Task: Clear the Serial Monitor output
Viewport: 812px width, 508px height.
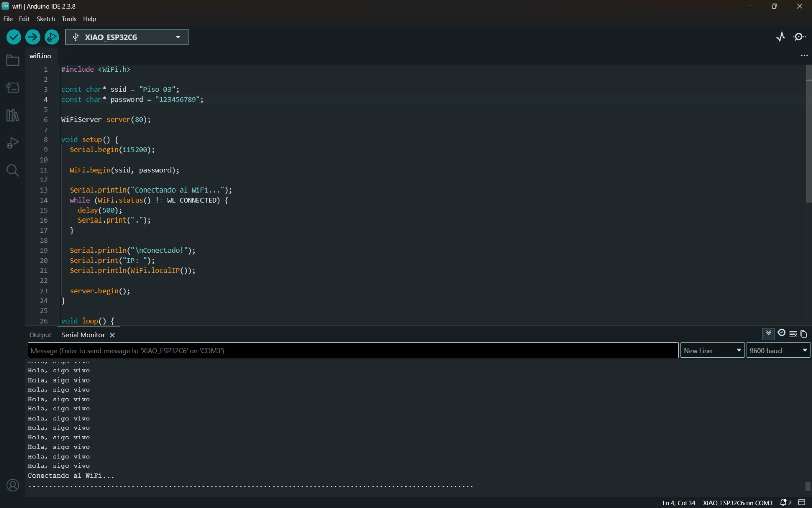Action: [793, 334]
